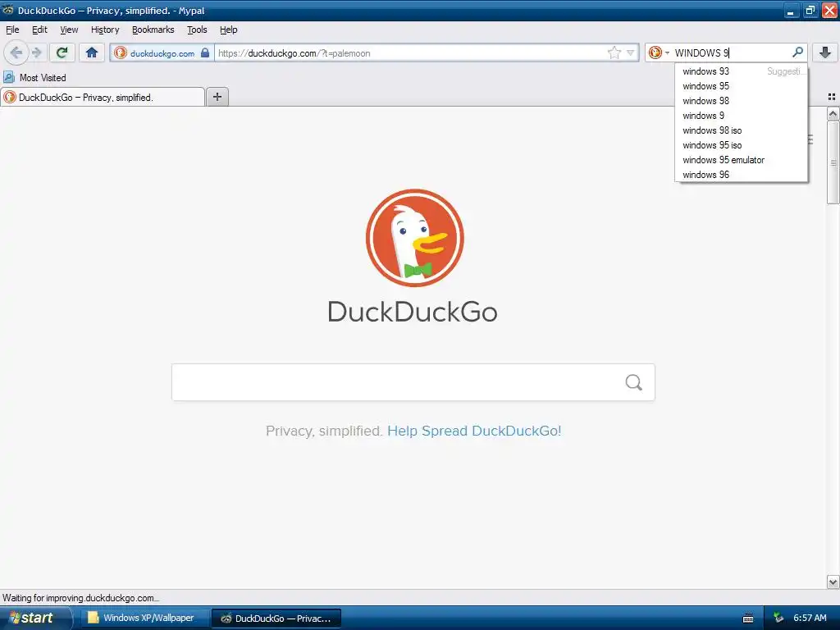Click the padlock security icon

coord(205,52)
